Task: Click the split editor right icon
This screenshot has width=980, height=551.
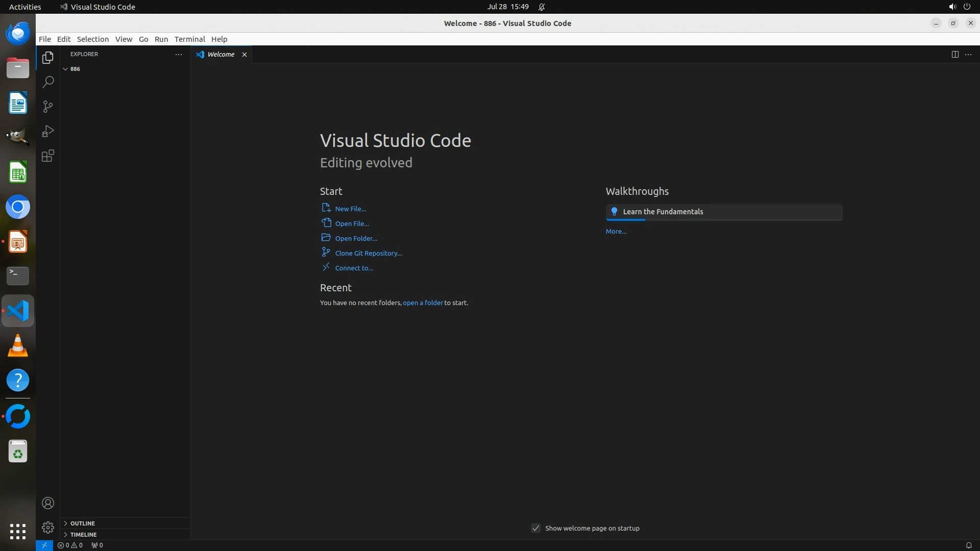Action: [x=955, y=54]
